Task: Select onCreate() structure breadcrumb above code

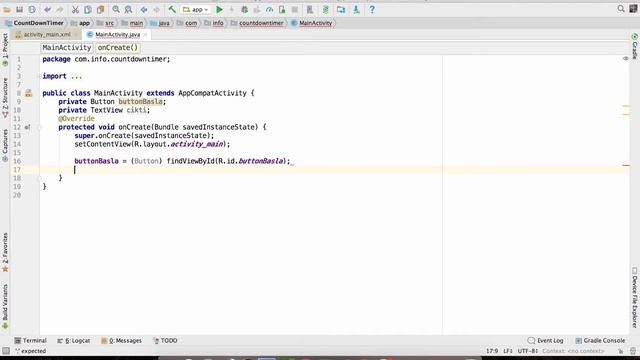Action: [x=118, y=48]
